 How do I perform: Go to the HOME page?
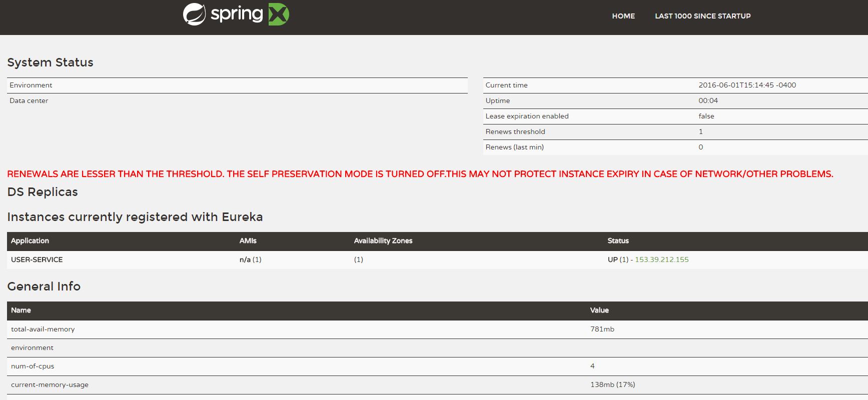(x=623, y=16)
